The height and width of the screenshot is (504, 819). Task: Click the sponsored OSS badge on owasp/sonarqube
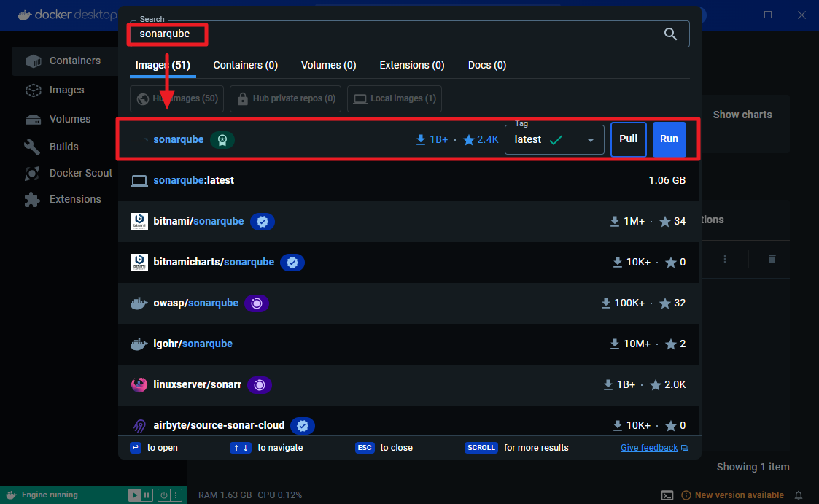(257, 303)
